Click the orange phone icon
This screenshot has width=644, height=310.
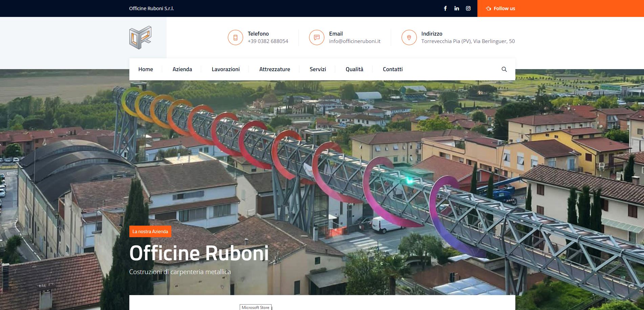click(235, 38)
